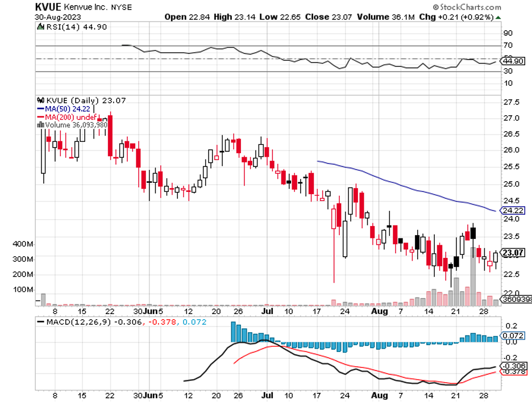Click the RSI axis label 70
532x402 pixels.
click(508, 45)
